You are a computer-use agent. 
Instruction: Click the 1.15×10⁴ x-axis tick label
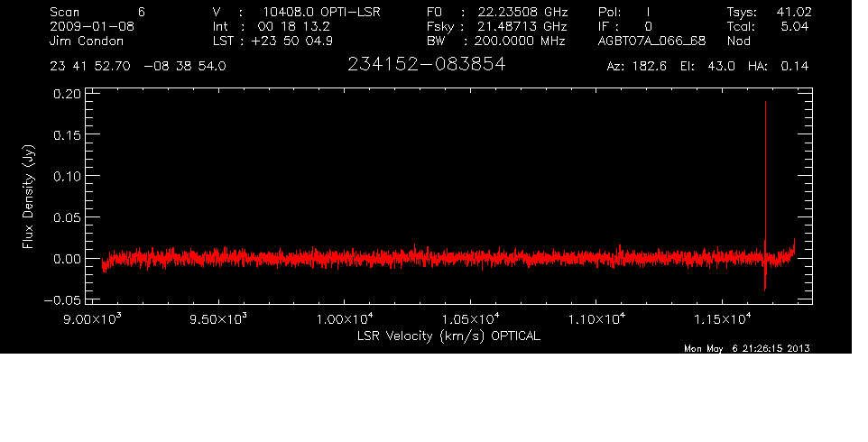point(722,319)
